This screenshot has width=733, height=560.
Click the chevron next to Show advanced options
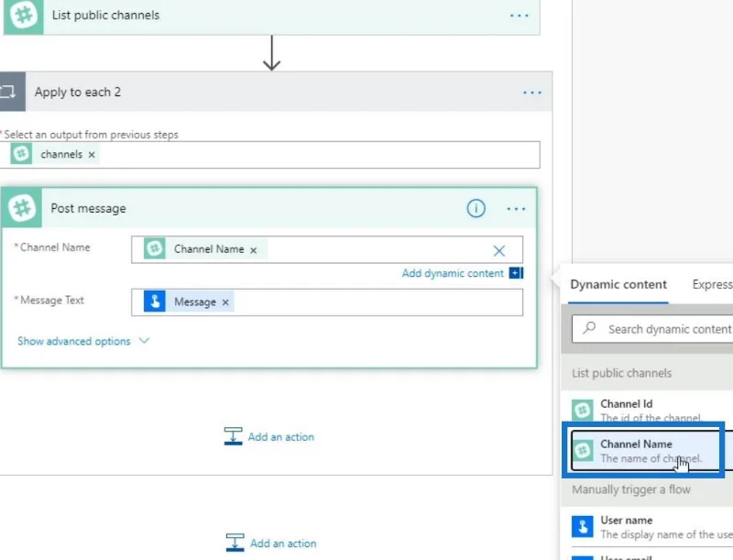(144, 340)
